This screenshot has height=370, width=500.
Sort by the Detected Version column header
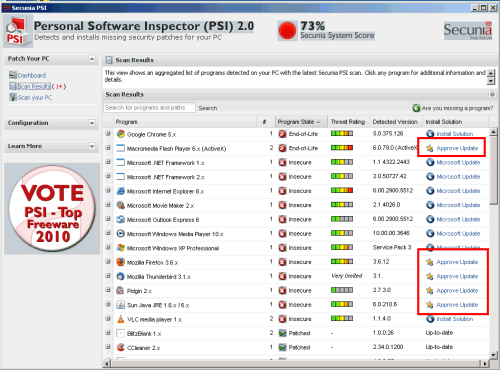[x=396, y=122]
